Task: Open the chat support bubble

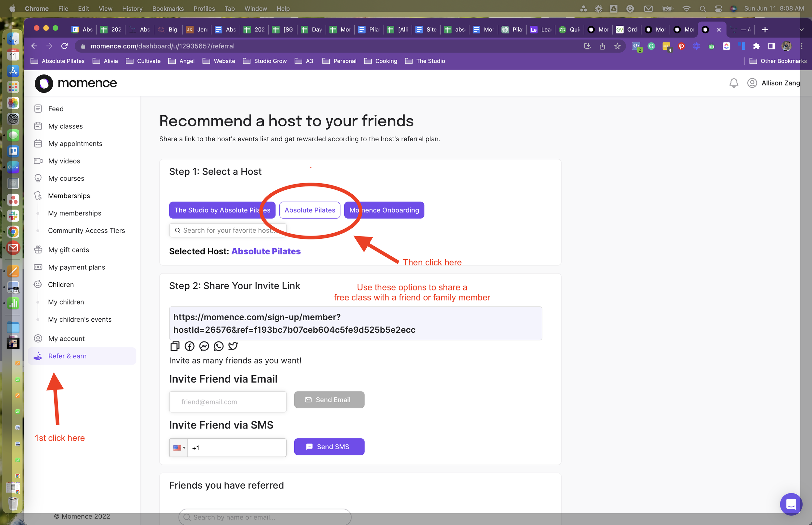Action: point(791,504)
